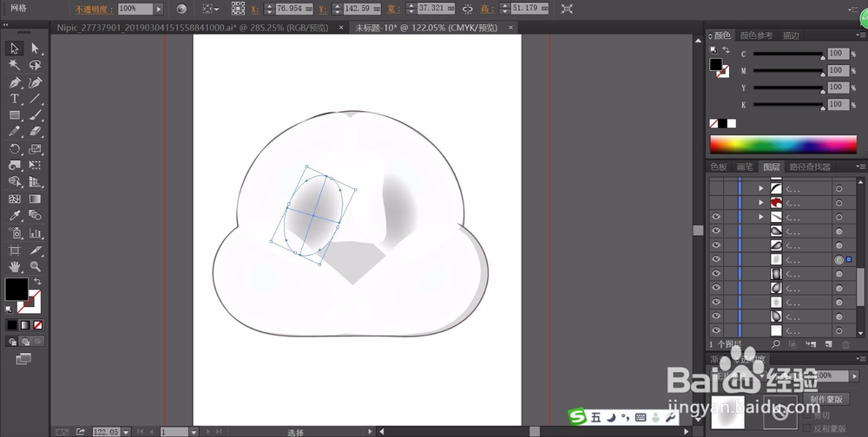Pick a color from the spectrum bar

point(783,145)
